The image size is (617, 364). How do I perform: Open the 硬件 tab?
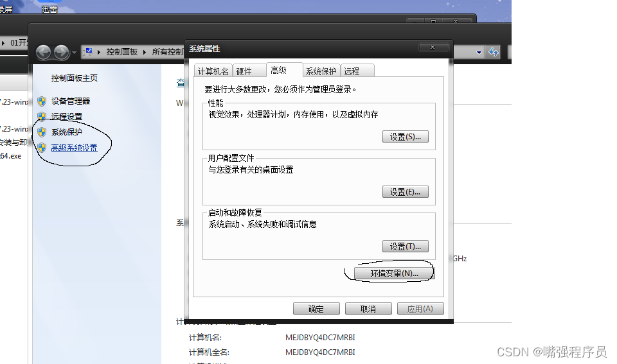tap(249, 71)
